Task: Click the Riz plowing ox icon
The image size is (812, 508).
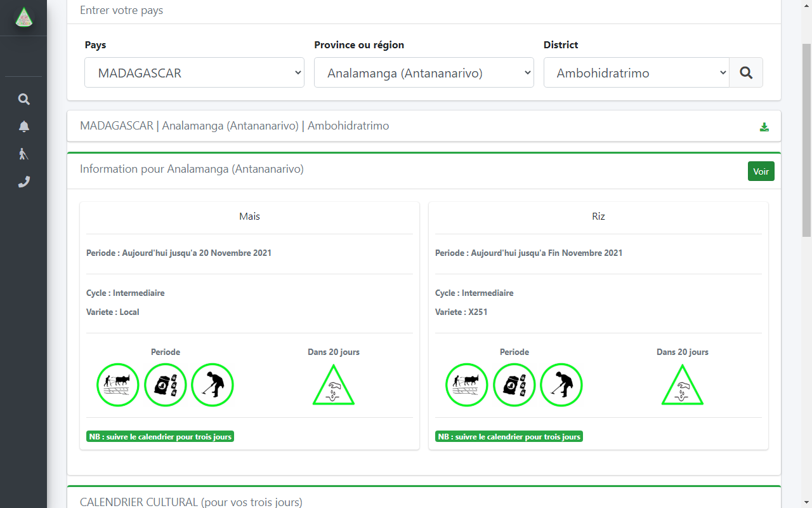Action: [467, 385]
